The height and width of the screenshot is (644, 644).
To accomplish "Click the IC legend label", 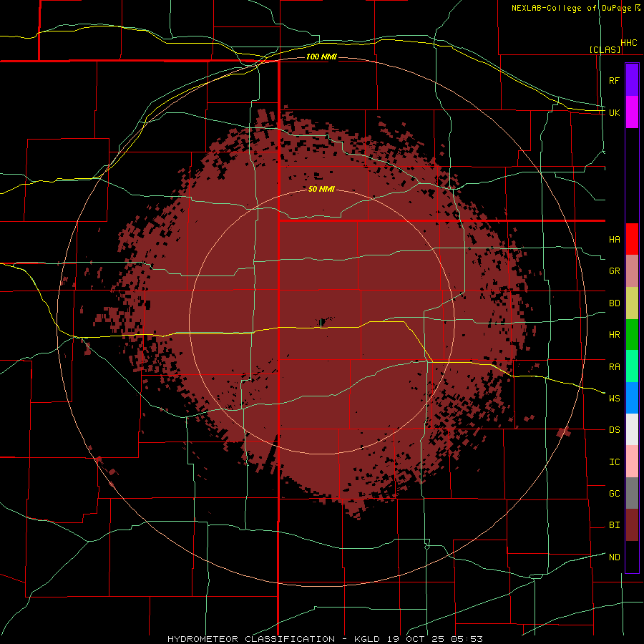I will [x=614, y=462].
